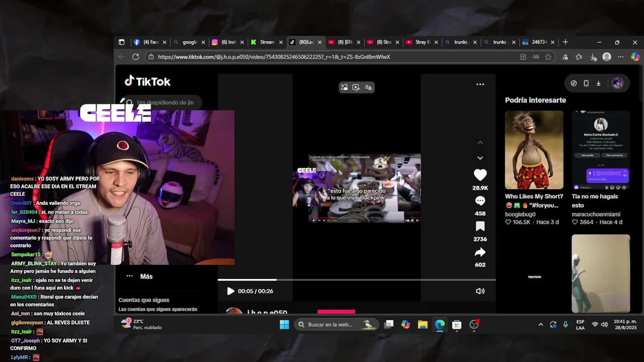Switch the ESP LAA keyboard language
This screenshot has width=644, height=362.
click(x=580, y=324)
